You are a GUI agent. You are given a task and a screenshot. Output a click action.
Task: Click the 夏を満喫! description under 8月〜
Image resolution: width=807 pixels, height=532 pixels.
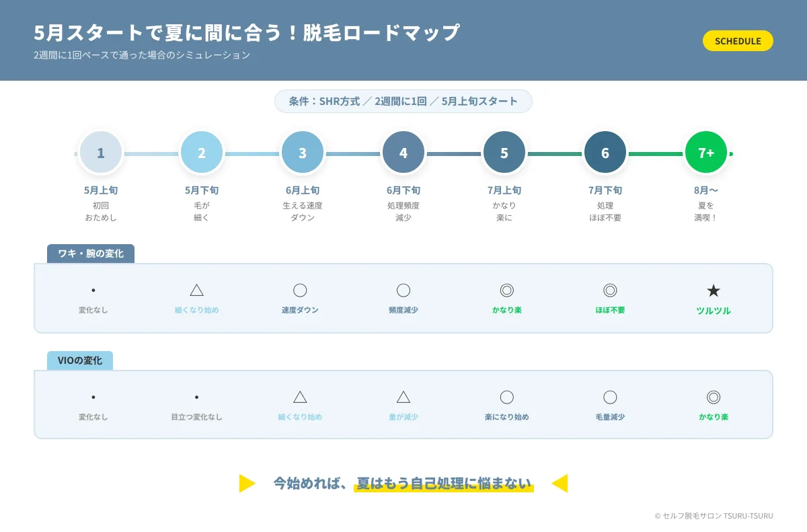click(706, 212)
